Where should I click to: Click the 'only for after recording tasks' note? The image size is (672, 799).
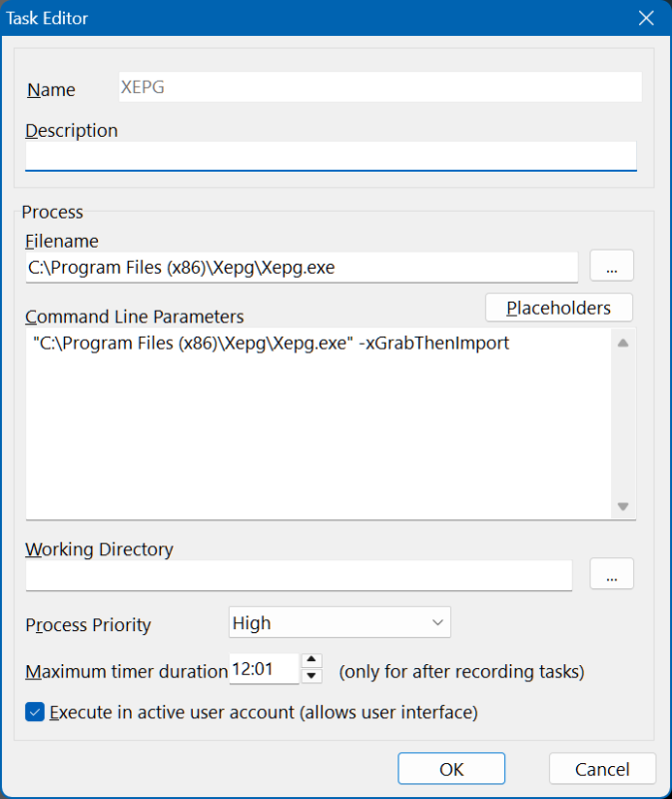click(461, 671)
